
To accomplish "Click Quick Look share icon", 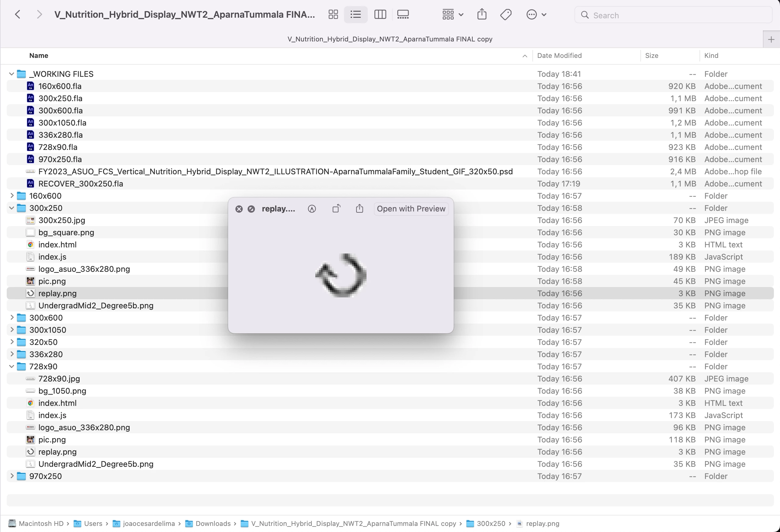I will click(x=360, y=209).
